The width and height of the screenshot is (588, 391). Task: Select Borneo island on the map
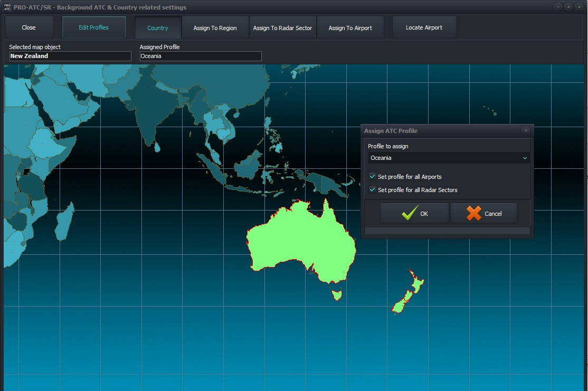point(248,165)
